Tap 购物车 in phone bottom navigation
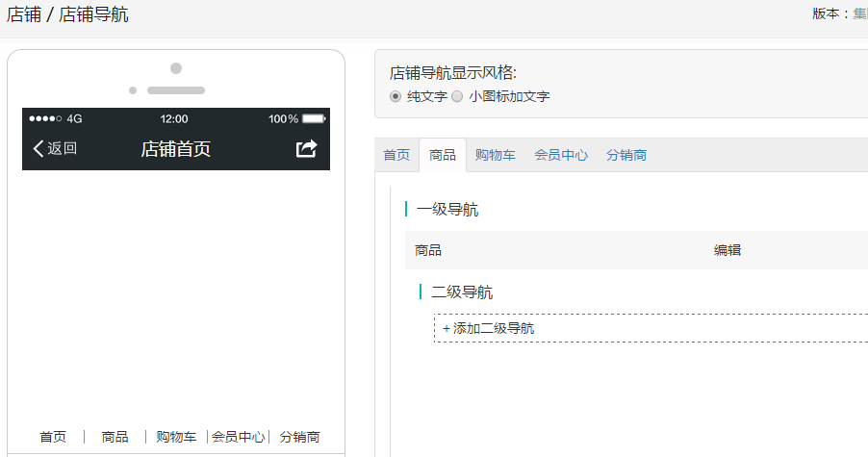Screen dimensions: 868x457 (176, 437)
